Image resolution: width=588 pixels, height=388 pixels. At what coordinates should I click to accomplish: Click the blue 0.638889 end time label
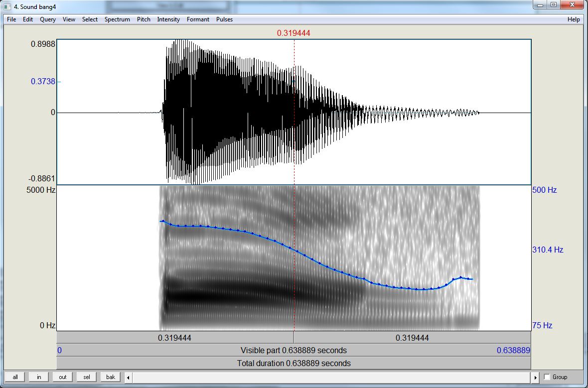(x=513, y=351)
